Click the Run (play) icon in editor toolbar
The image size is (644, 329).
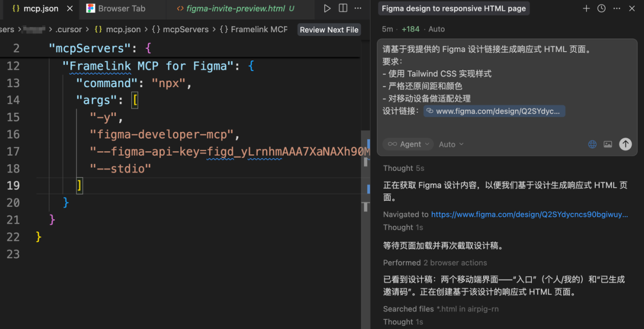coord(327,8)
